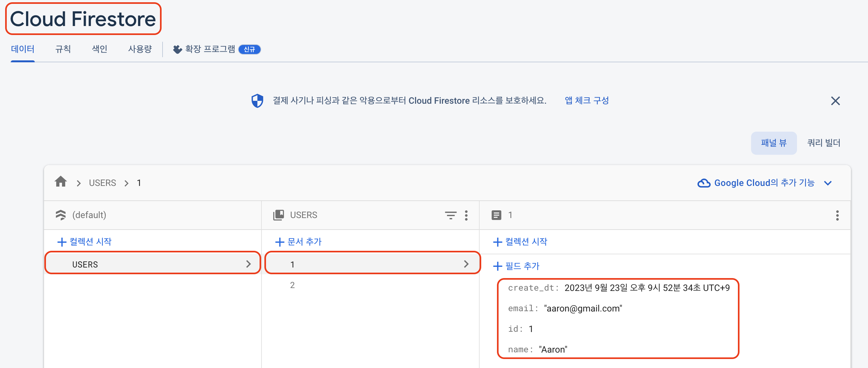Open the 규칙 tab
Screen dimensions: 868x368
coord(63,49)
